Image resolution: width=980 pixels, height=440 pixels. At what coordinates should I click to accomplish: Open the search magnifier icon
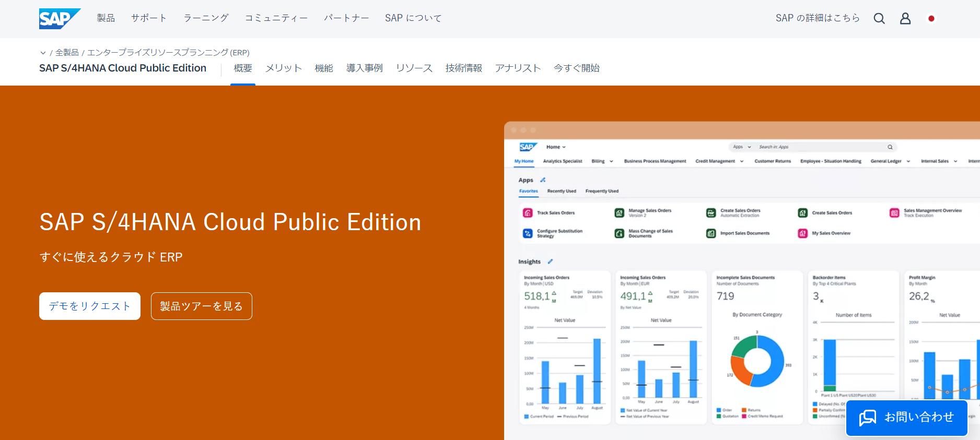[879, 18]
